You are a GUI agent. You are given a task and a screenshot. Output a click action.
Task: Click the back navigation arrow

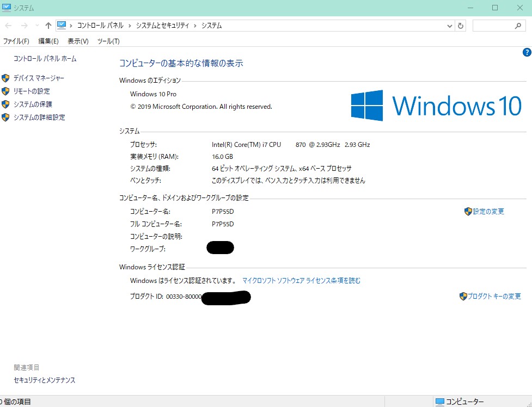point(8,26)
